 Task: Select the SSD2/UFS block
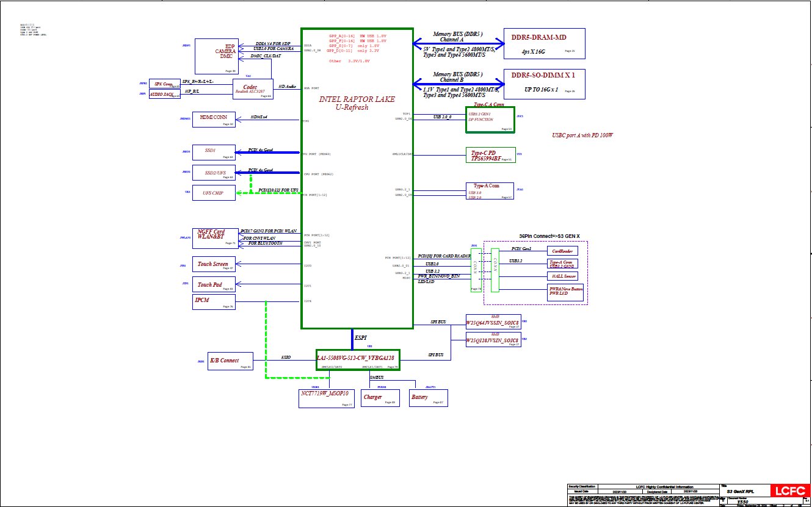[x=214, y=173]
